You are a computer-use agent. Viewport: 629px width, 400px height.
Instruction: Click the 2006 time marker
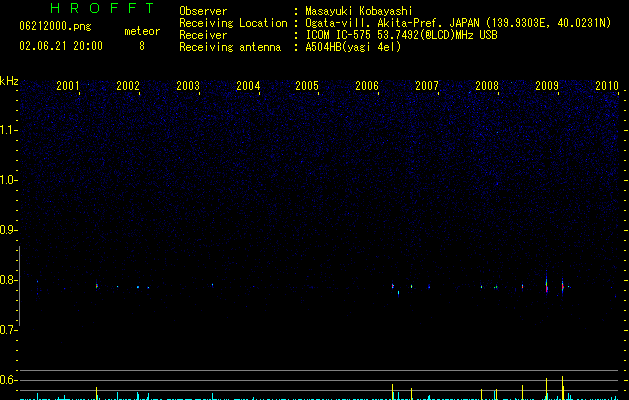click(x=367, y=85)
